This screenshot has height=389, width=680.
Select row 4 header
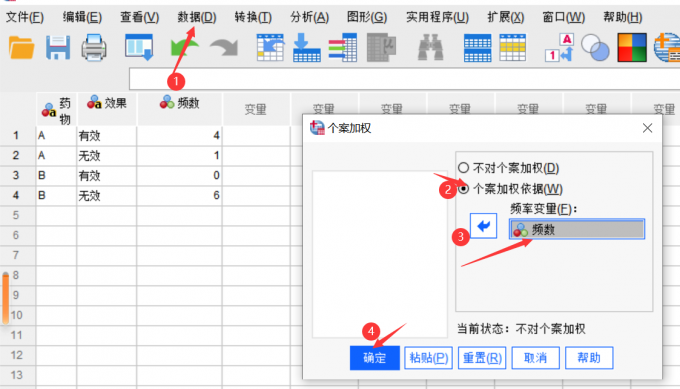17,196
